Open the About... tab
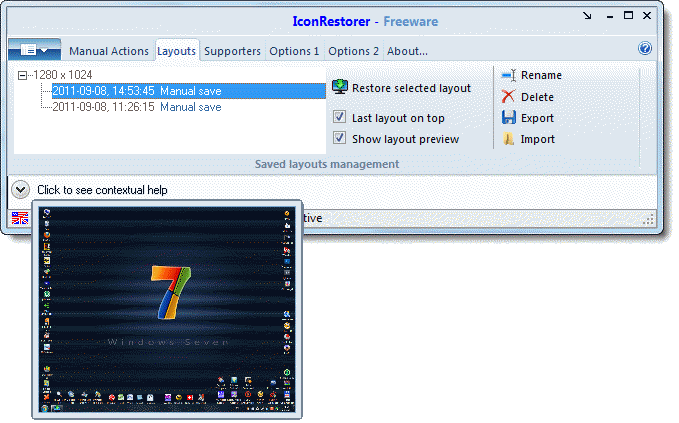The width and height of the screenshot is (679, 423). click(x=407, y=51)
